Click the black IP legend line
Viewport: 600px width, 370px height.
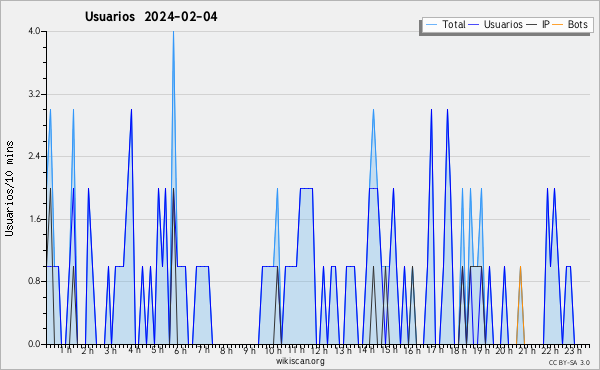click(532, 25)
